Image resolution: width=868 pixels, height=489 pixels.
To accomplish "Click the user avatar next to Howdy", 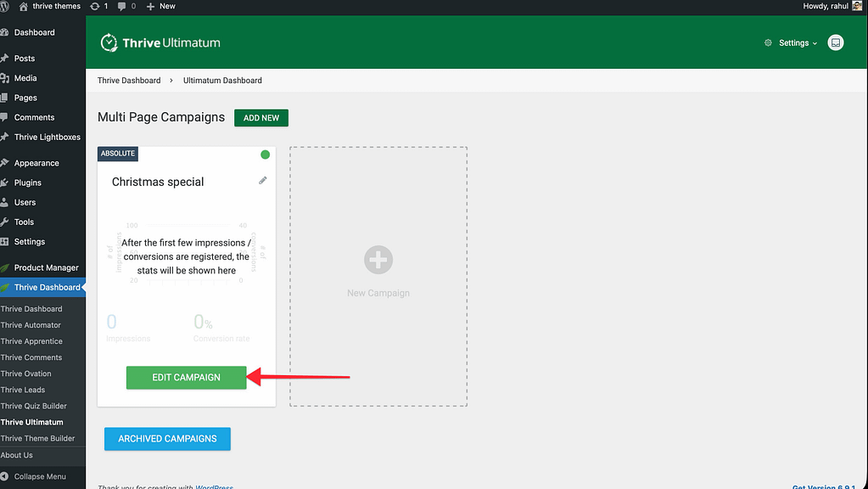I will (858, 6).
